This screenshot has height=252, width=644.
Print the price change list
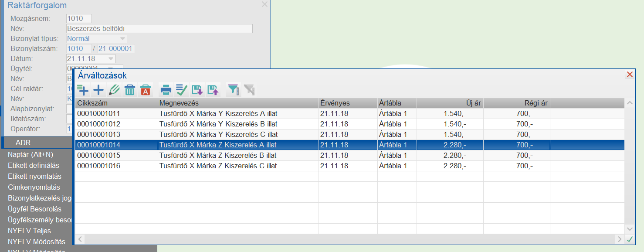click(166, 90)
